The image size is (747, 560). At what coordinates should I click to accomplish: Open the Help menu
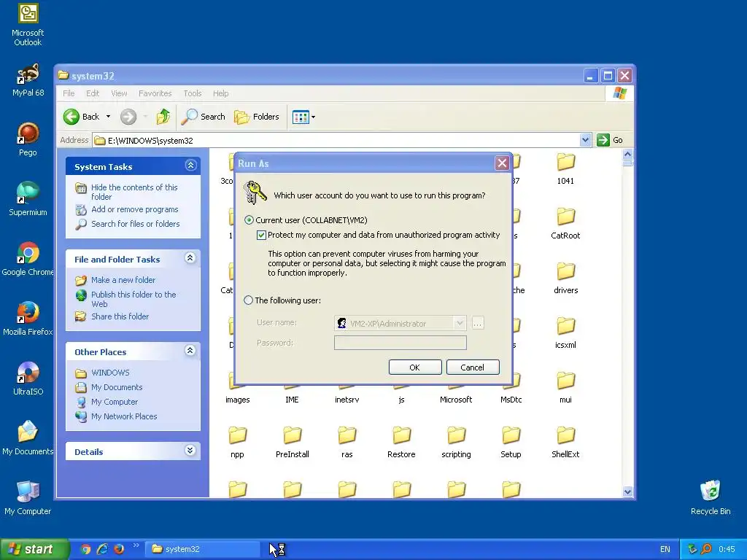point(220,93)
